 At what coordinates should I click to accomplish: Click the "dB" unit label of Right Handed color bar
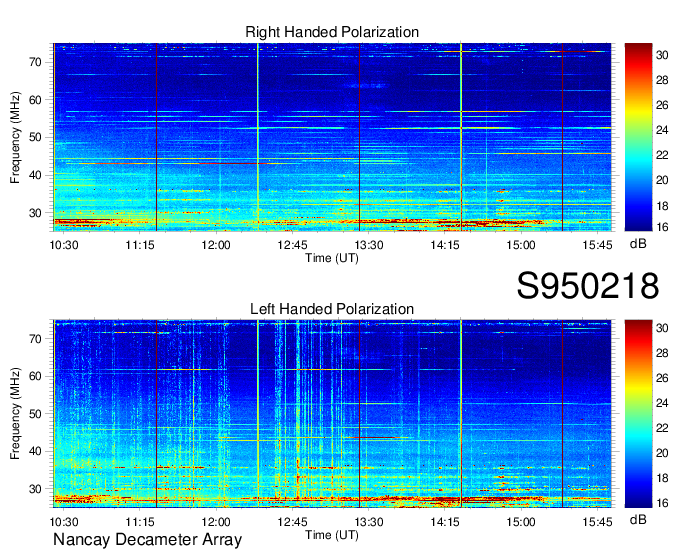[638, 244]
